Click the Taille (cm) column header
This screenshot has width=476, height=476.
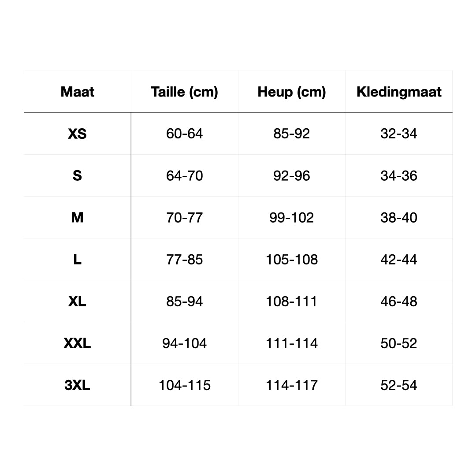[184, 92]
